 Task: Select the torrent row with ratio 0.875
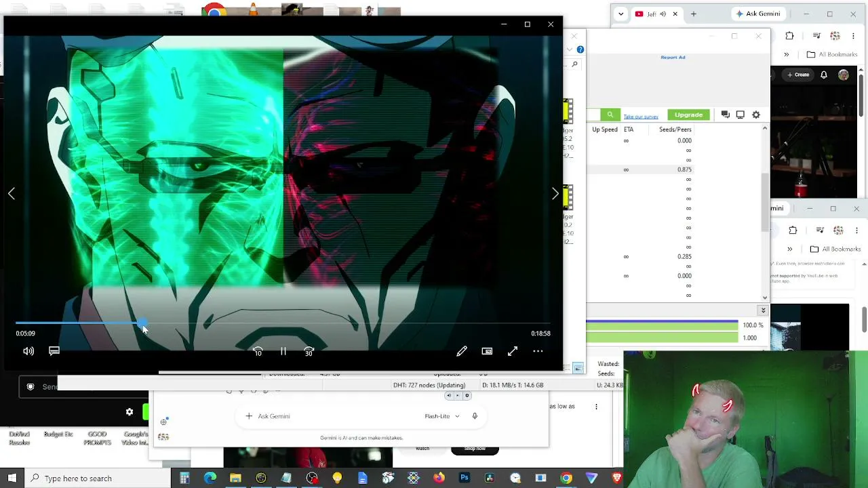(639, 169)
